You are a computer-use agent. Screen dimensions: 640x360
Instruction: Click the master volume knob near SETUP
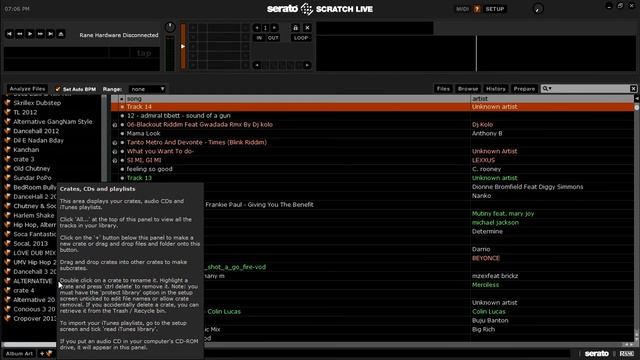click(538, 9)
